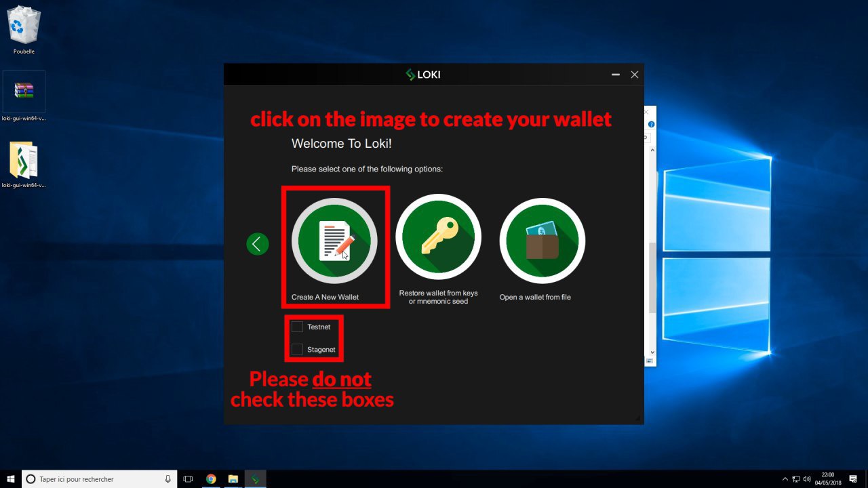Click the "Stagenet" label text
Image resolution: width=868 pixels, height=488 pixels.
[x=321, y=350]
